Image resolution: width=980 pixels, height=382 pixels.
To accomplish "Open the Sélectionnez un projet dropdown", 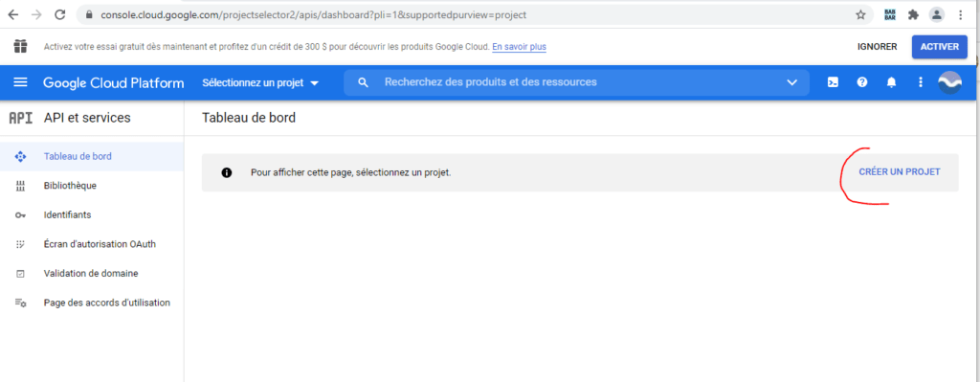I will click(260, 82).
